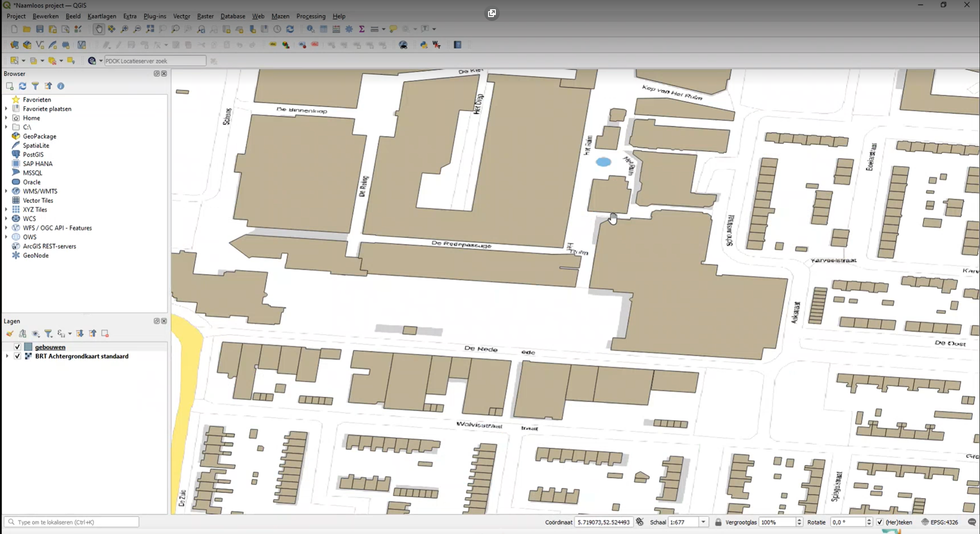Select GeoPackage in the Browser tree

pyautogui.click(x=39, y=136)
